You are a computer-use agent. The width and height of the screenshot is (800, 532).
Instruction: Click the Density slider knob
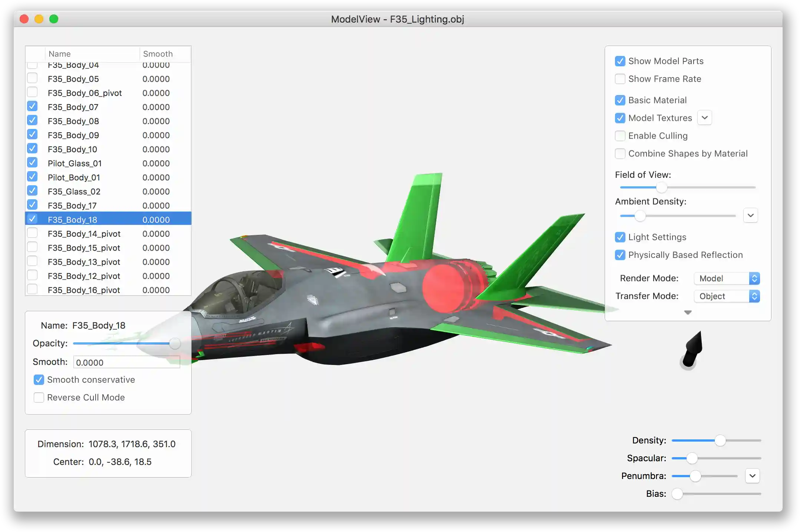point(720,440)
